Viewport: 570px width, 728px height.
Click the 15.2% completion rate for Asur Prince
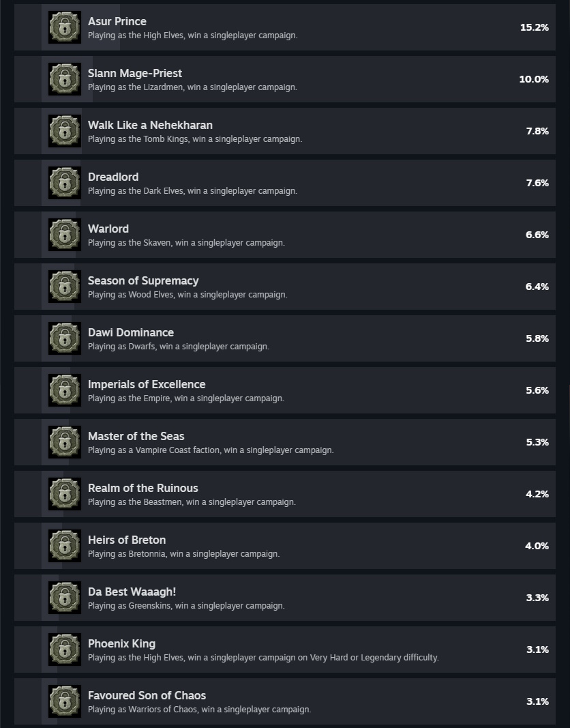click(x=534, y=27)
